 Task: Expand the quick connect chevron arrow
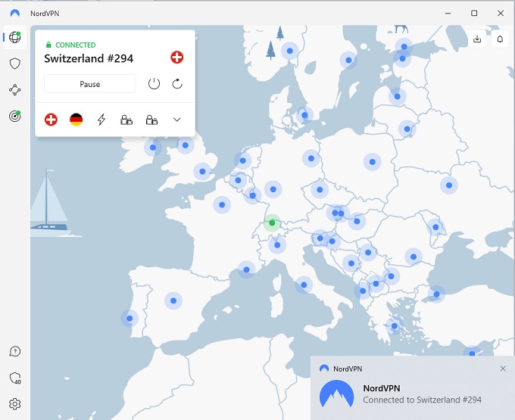(x=176, y=120)
